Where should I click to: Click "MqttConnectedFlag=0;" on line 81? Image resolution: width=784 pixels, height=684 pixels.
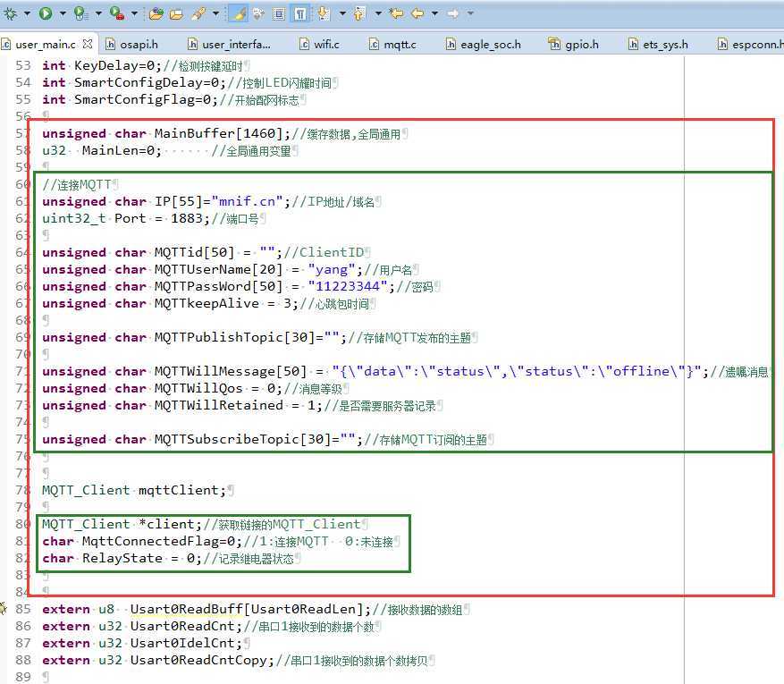[163, 542]
